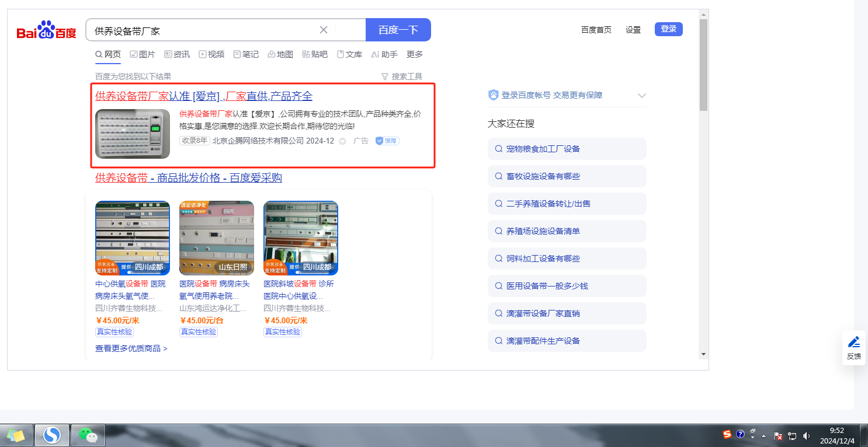Click the blue help question mark tray icon
Image resolution: width=868 pixels, height=447 pixels.
740,434
